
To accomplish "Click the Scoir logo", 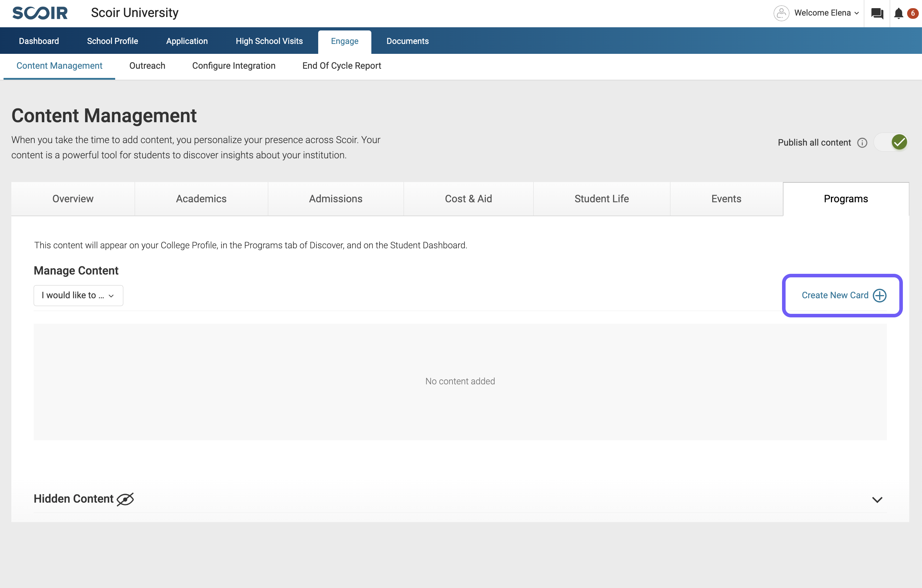I will 40,13.
